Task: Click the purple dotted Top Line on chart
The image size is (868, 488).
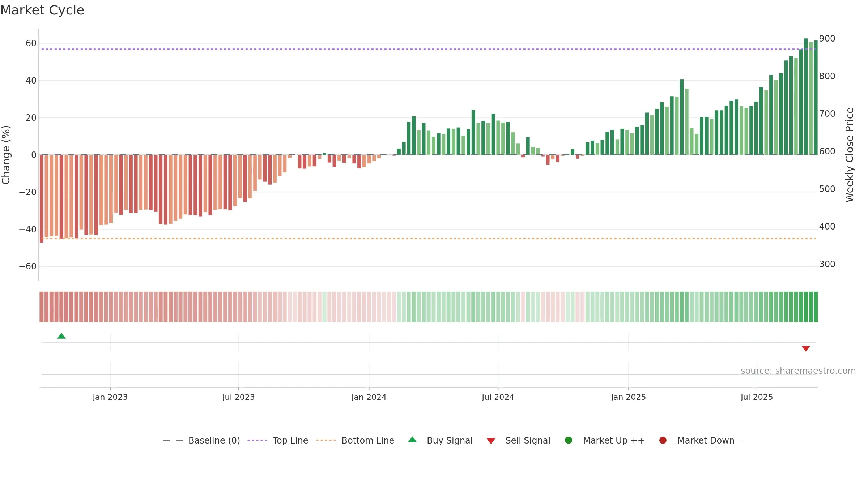Action: coord(429,49)
